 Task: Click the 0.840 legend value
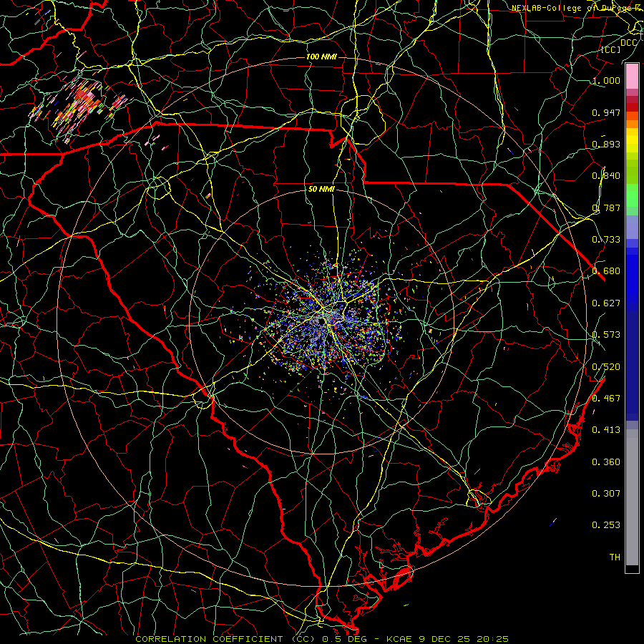tap(606, 176)
